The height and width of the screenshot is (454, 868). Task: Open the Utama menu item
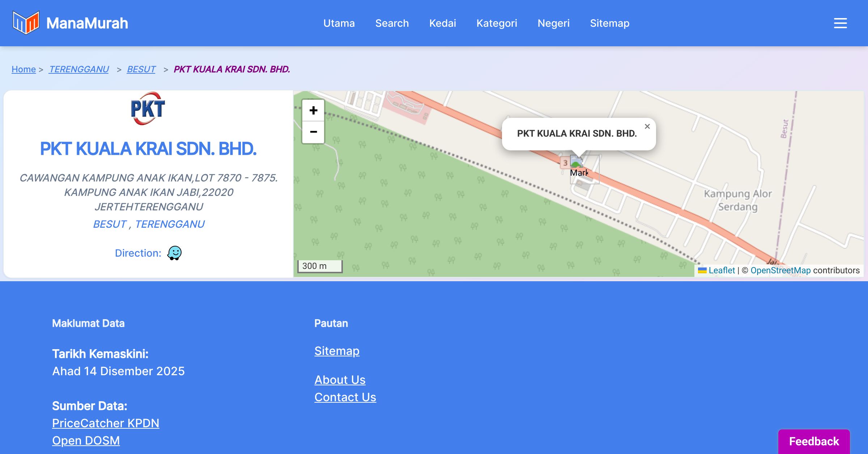(x=339, y=23)
